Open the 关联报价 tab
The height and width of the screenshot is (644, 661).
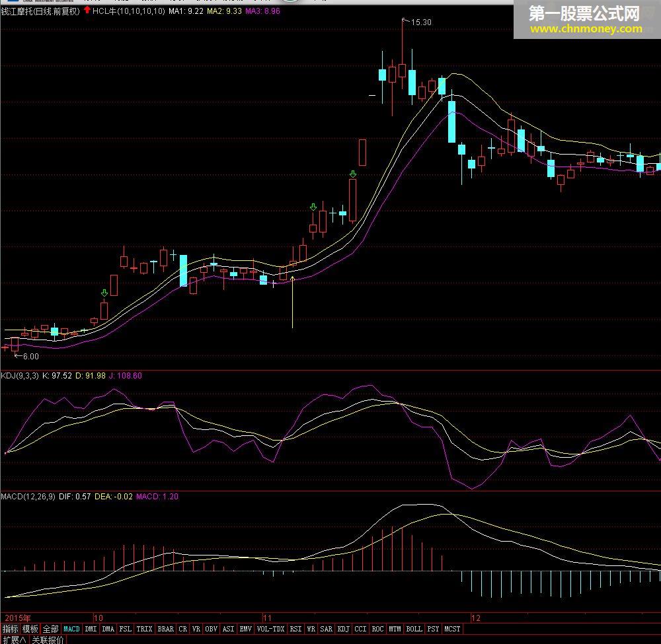coord(48,639)
